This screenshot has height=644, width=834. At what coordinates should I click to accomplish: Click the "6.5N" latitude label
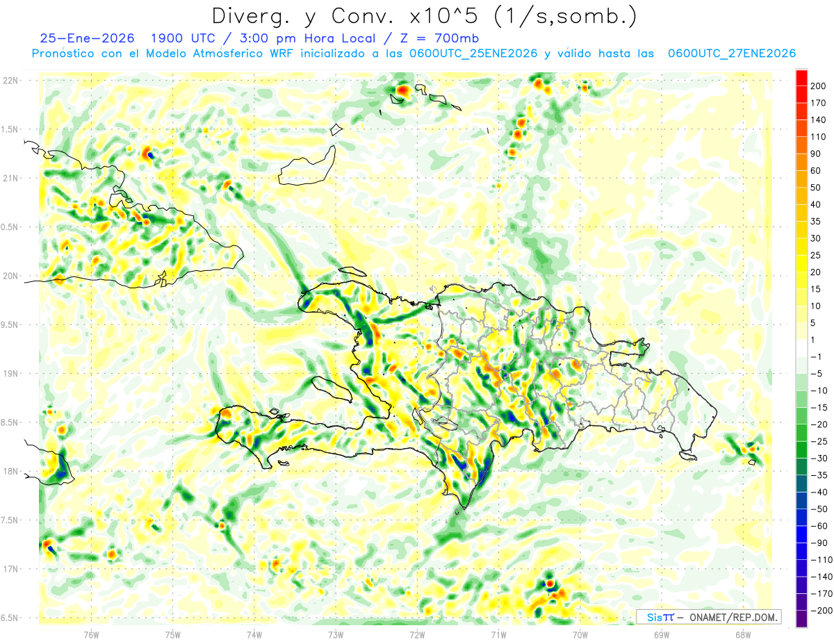8,618
